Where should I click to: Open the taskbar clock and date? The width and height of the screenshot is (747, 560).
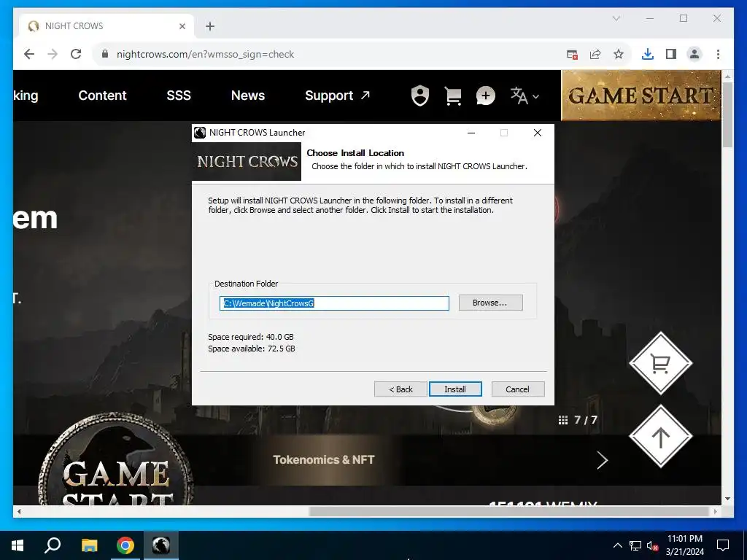click(684, 545)
